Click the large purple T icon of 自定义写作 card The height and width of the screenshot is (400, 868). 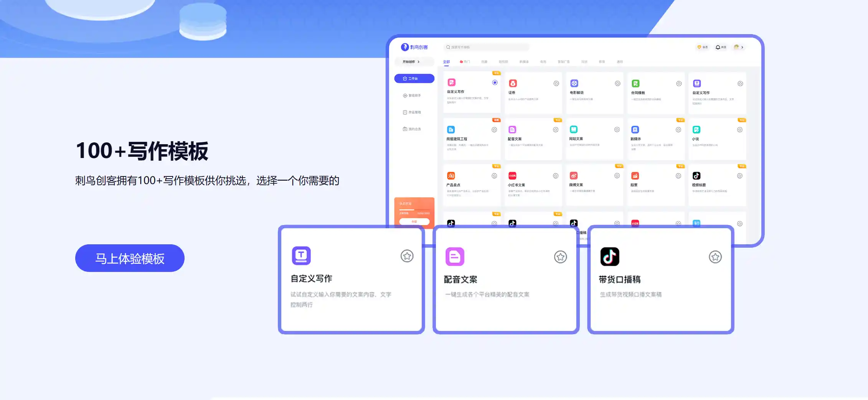coord(301,255)
